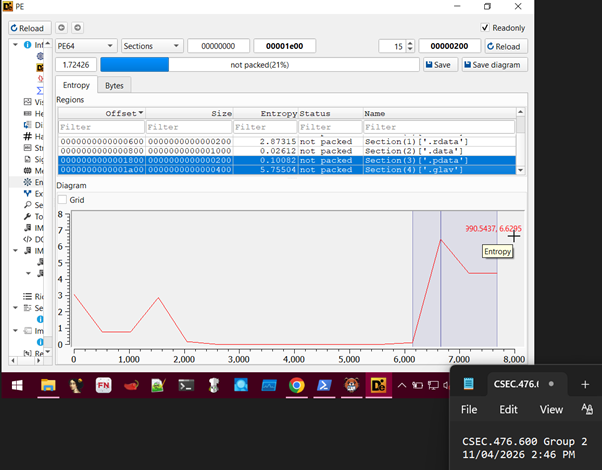The height and width of the screenshot is (470, 602).
Task: Open the Sections mode dropdown
Action: click(x=152, y=46)
